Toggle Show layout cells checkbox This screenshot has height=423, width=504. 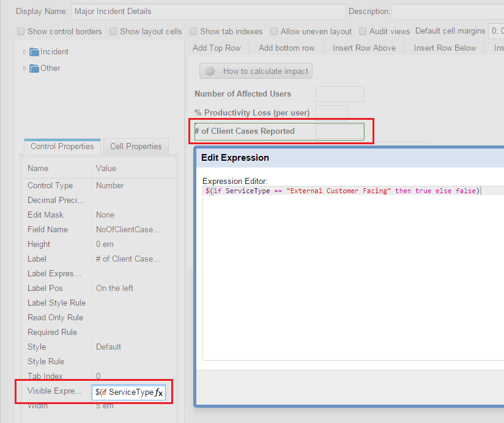click(114, 31)
